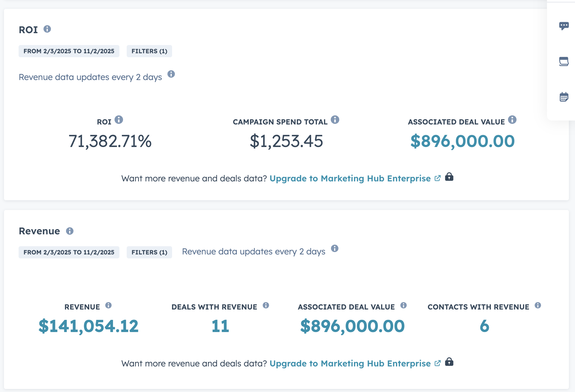Click info icon beside Contacts With Revenue
Screen dimensions: 575x392
pyautogui.click(x=538, y=305)
